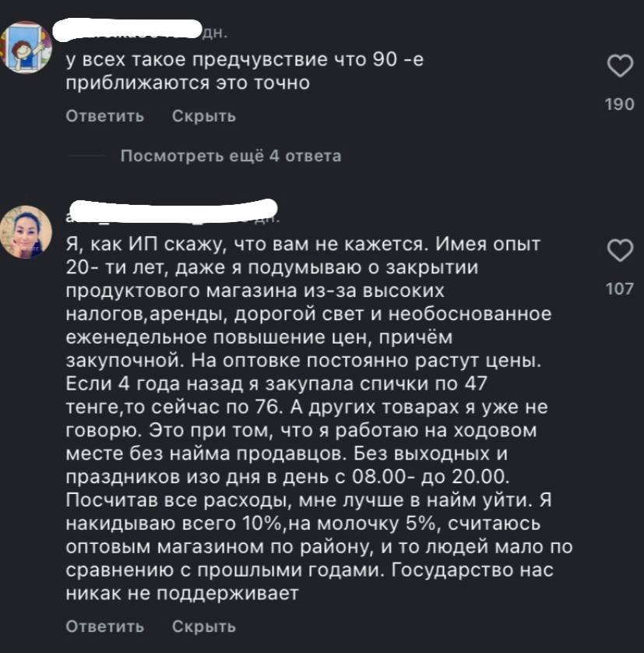Image resolution: width=644 pixels, height=653 pixels.
Task: Like the comment about the 90-е approaching
Action: (619, 67)
